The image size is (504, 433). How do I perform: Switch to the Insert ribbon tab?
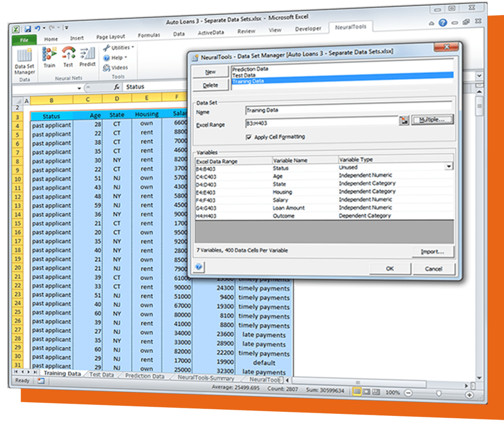pyautogui.click(x=77, y=38)
